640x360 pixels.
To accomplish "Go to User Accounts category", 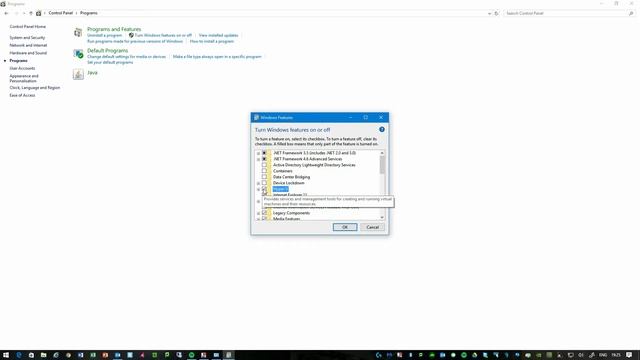I will click(22, 68).
